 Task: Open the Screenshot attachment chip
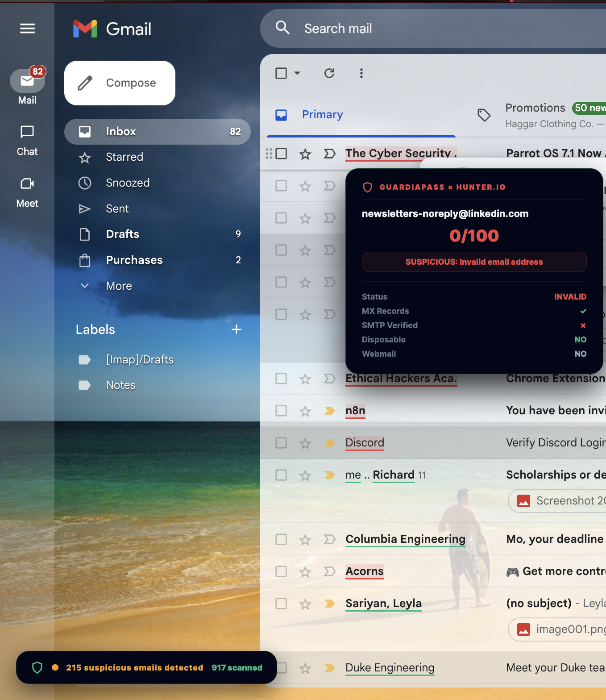pyautogui.click(x=558, y=501)
